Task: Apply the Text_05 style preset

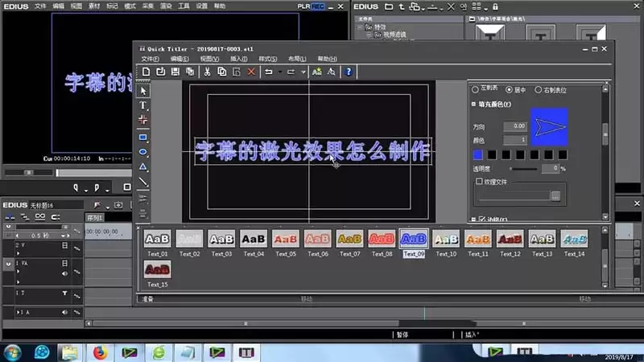Action: tap(286, 244)
